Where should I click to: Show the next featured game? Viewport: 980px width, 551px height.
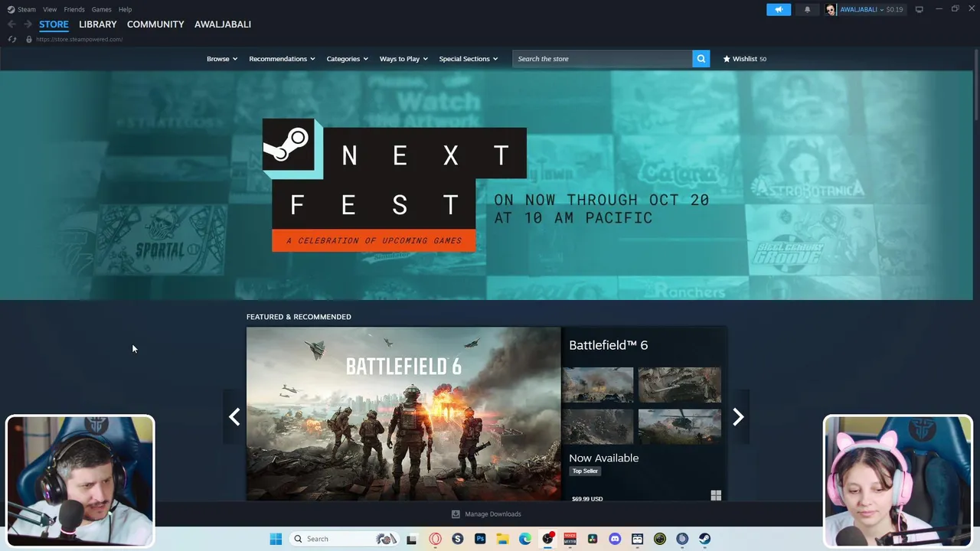click(x=738, y=416)
